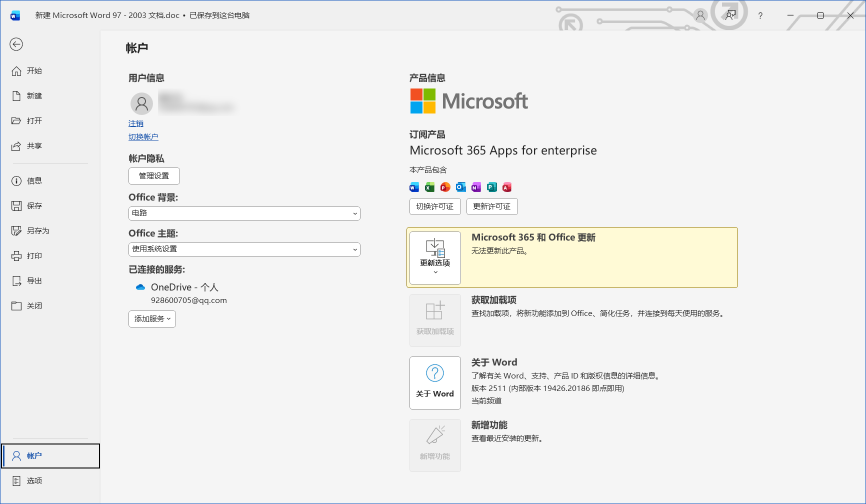The width and height of the screenshot is (866, 504).
Task: Open Excel icon under 本产品包含
Action: (x=429, y=186)
